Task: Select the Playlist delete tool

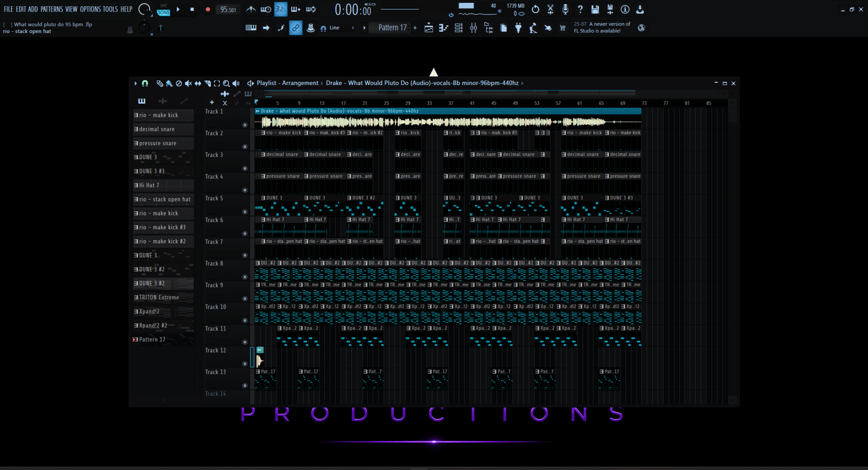Action: click(x=179, y=83)
